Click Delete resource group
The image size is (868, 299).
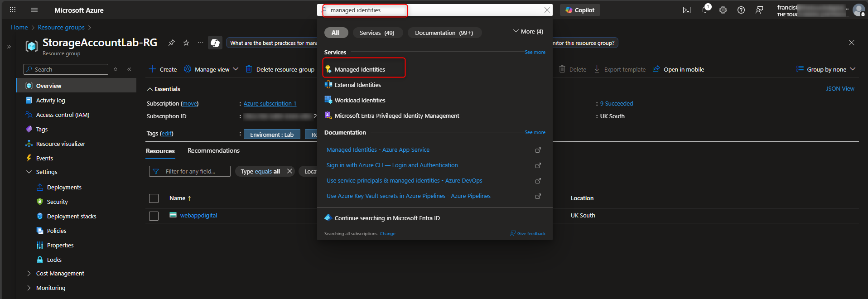tap(280, 69)
